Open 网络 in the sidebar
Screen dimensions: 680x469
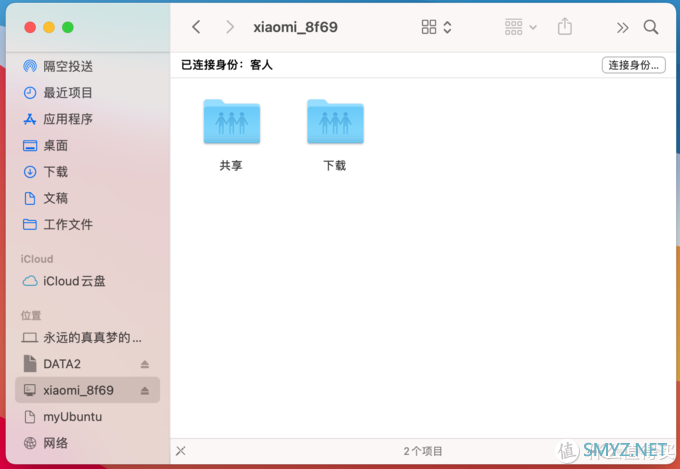pos(88,443)
